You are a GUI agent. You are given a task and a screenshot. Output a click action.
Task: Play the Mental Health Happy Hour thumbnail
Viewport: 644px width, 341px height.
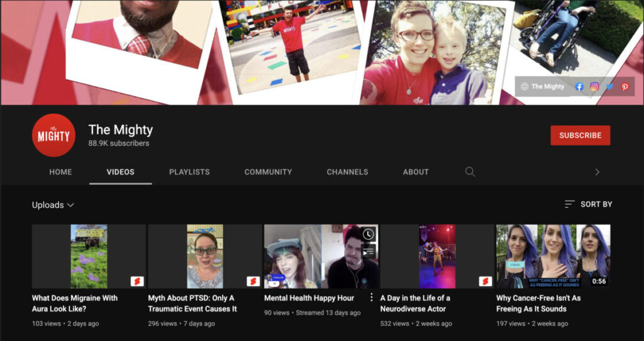pos(321,256)
